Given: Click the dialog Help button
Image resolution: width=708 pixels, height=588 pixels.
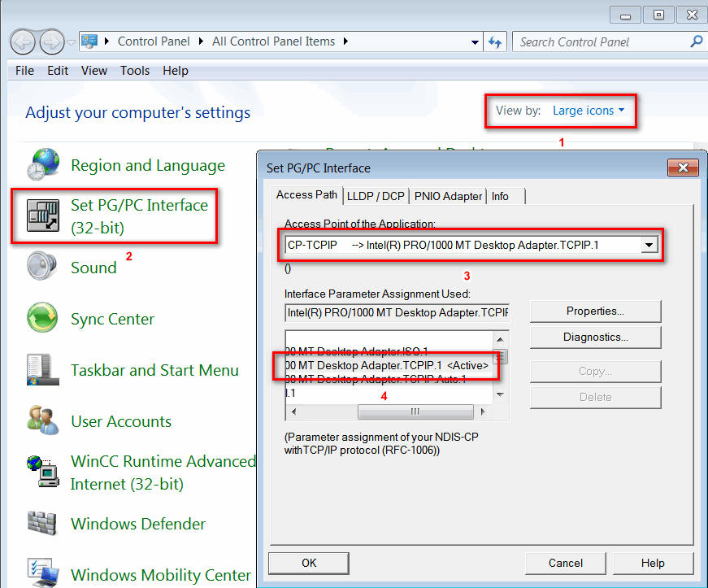Looking at the screenshot, I should click(x=653, y=563).
